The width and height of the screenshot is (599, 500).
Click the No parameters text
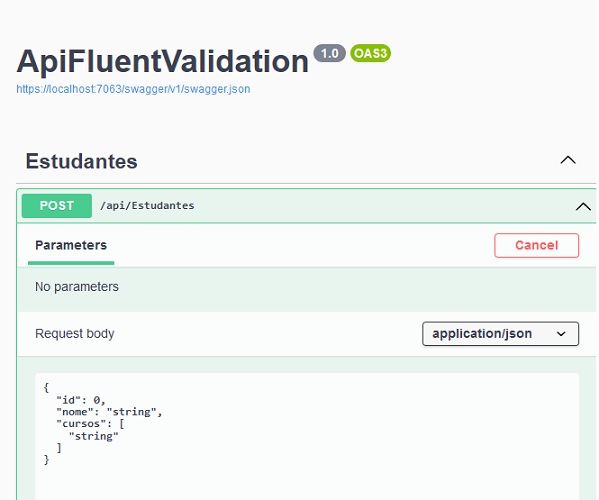(x=77, y=286)
